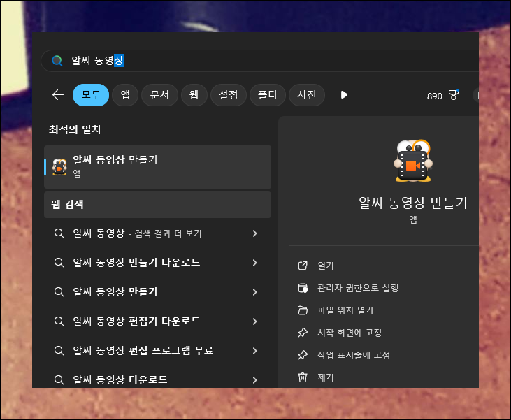Switch to the 설정 filter tab

pyautogui.click(x=229, y=95)
